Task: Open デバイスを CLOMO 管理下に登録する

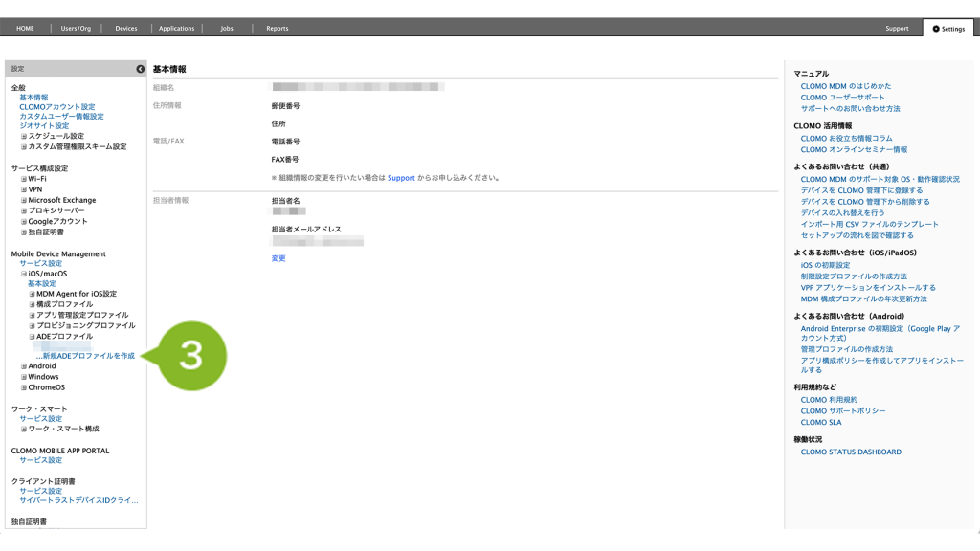Action: 861,190
